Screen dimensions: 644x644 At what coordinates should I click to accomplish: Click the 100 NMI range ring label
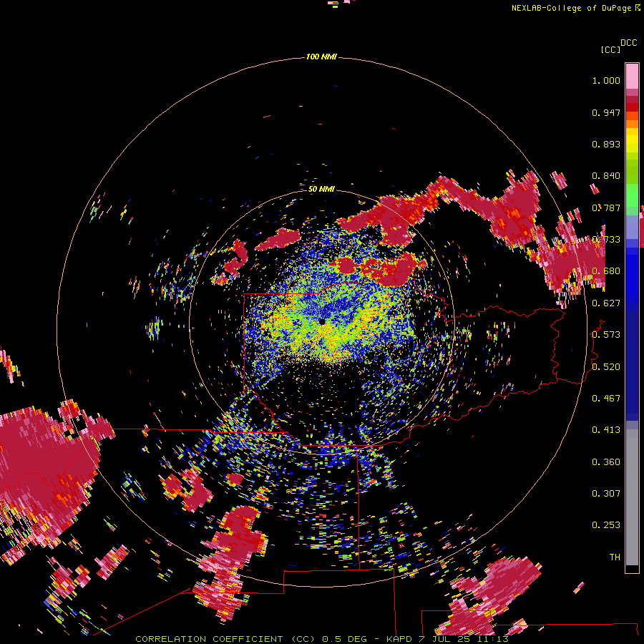(x=321, y=57)
